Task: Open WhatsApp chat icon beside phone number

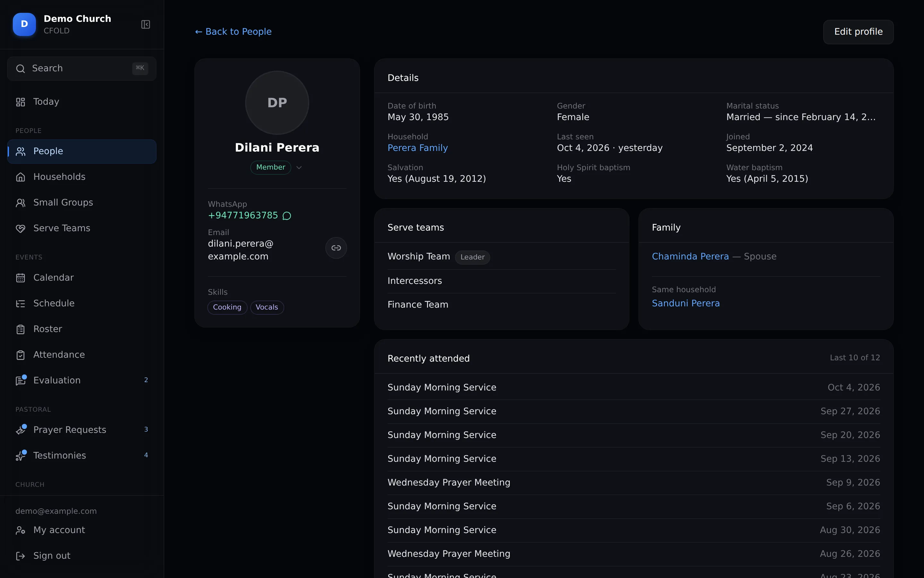Action: click(x=287, y=216)
